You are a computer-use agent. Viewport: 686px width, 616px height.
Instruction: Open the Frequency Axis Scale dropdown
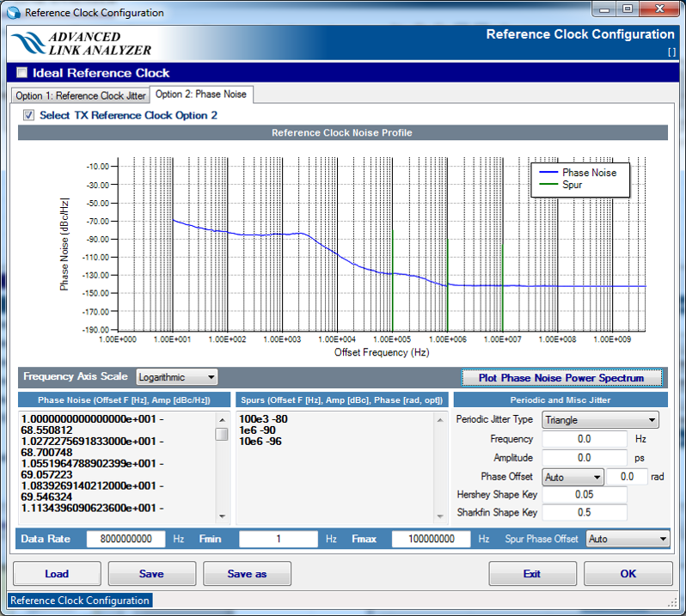177,377
